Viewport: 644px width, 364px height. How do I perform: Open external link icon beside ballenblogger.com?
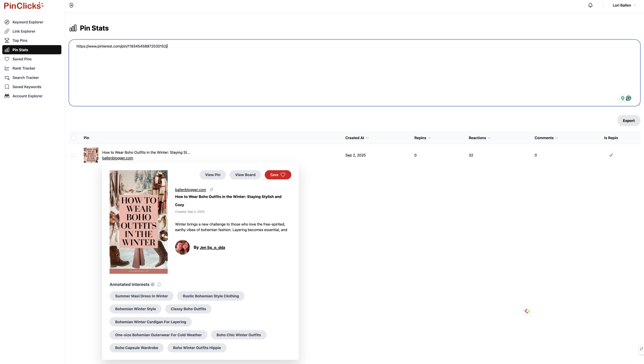pos(211,190)
